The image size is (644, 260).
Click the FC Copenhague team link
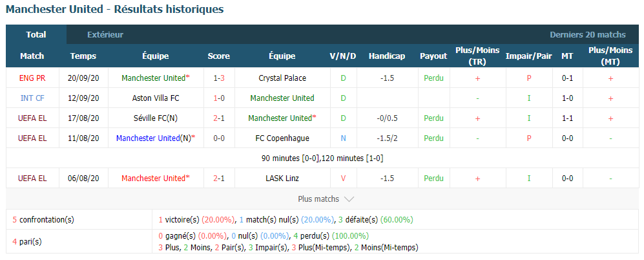point(282,138)
